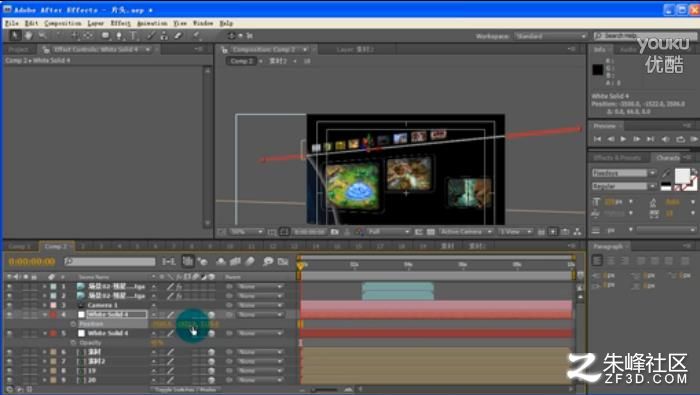
Task: Click the Draft 3D button in timeline
Action: pyautogui.click(x=203, y=262)
